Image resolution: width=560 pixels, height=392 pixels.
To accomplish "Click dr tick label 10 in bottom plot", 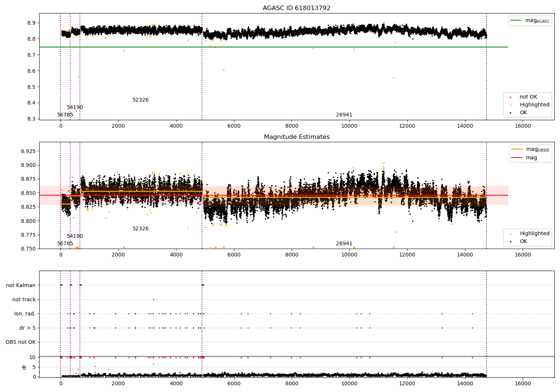I will [32, 358].
